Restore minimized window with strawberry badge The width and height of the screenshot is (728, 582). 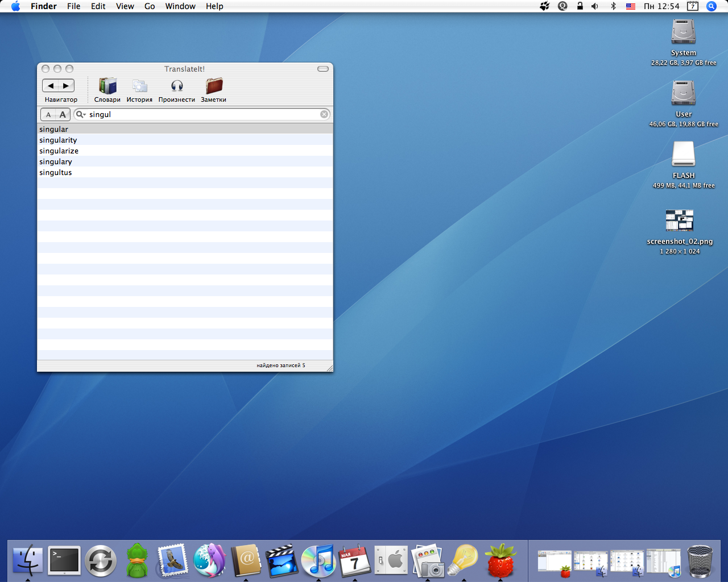[x=555, y=563]
